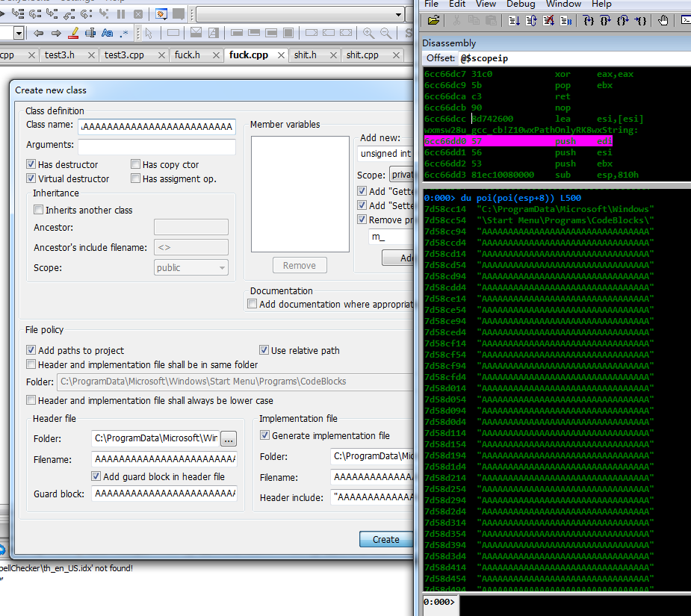The height and width of the screenshot is (616, 691).
Task: Open the Debug menu in WinDbg
Action: [x=521, y=4]
